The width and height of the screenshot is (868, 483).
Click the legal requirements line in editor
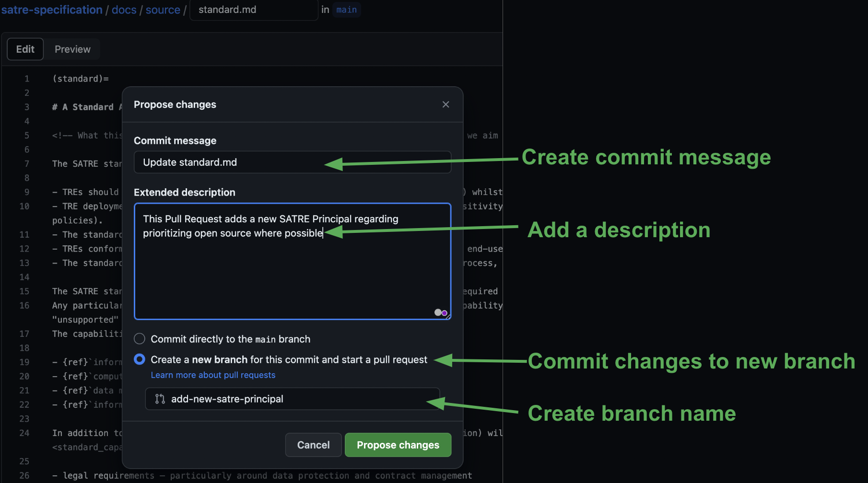click(262, 475)
